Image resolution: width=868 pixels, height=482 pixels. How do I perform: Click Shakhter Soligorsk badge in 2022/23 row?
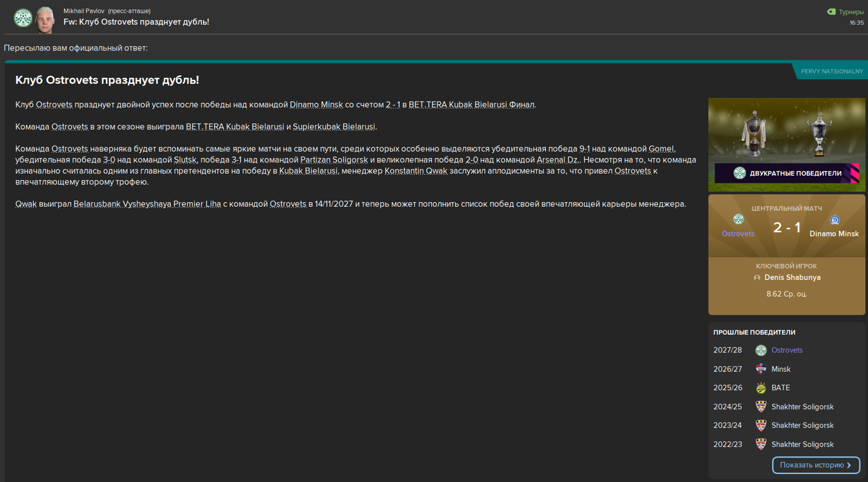(x=760, y=444)
